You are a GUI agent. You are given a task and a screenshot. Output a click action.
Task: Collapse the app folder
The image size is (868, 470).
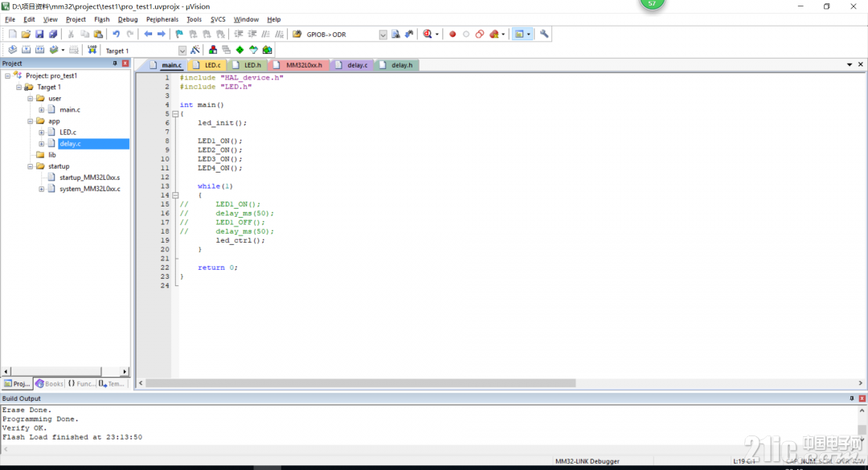tap(31, 121)
